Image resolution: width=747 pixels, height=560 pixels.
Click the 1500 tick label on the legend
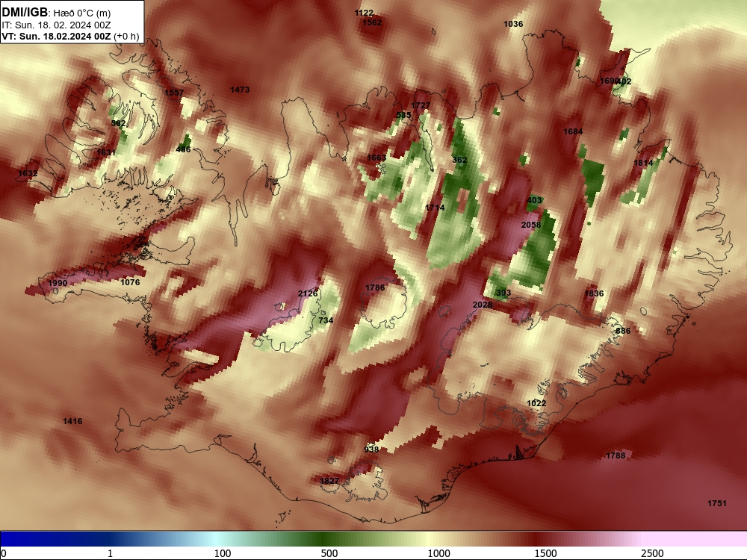point(545,553)
